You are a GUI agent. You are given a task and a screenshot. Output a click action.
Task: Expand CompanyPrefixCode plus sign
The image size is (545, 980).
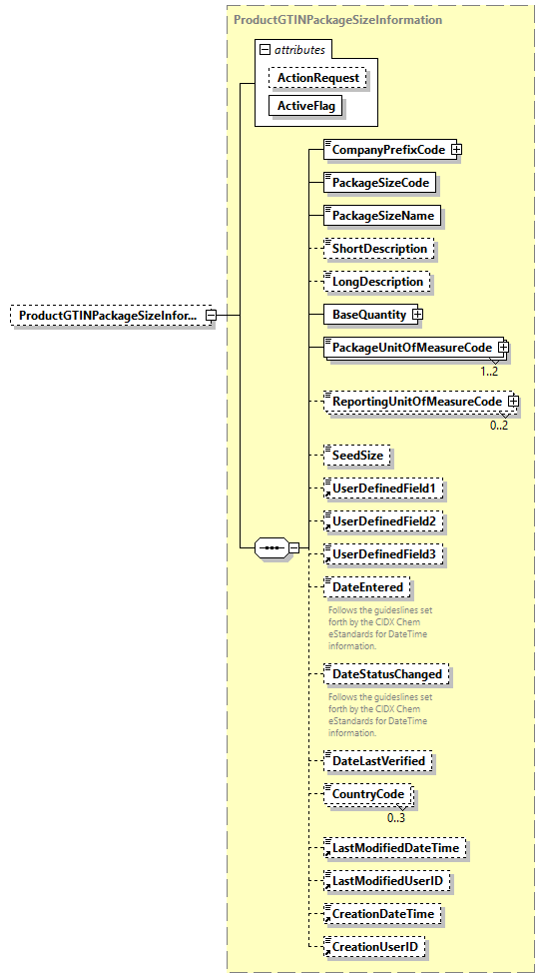[x=457, y=150]
